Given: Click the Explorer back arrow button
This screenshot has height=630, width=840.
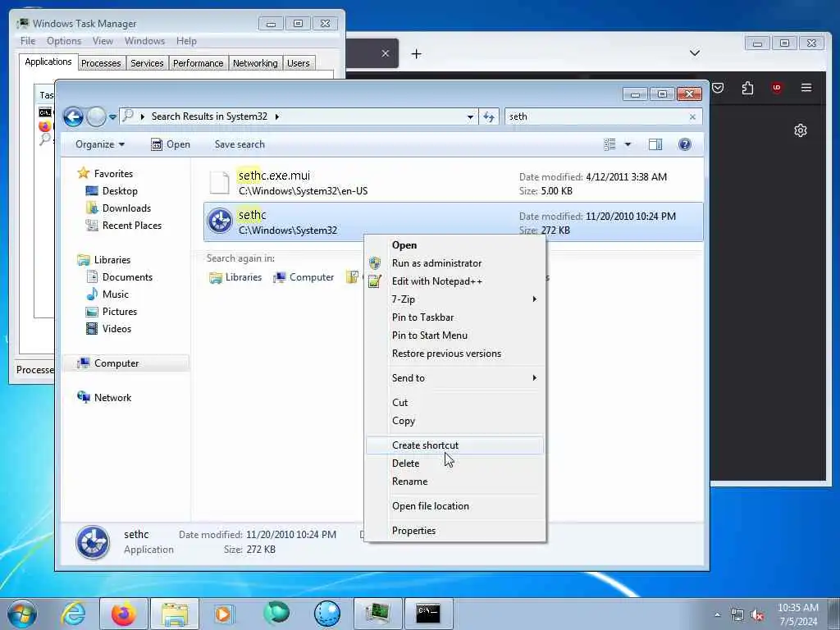Looking at the screenshot, I should pyautogui.click(x=73, y=116).
